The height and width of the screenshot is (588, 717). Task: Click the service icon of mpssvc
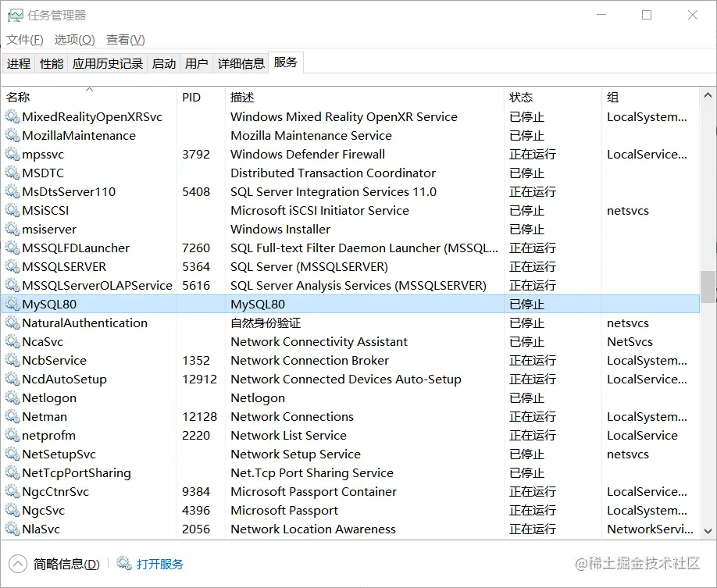12,154
